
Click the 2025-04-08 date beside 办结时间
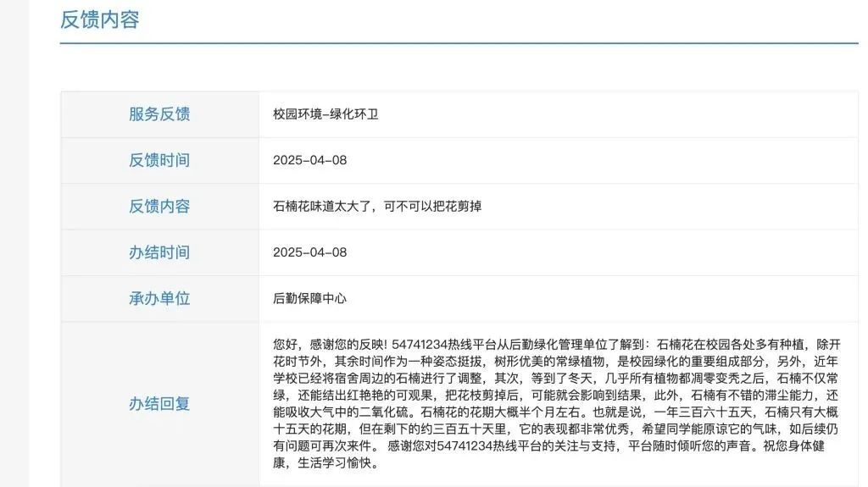click(310, 252)
